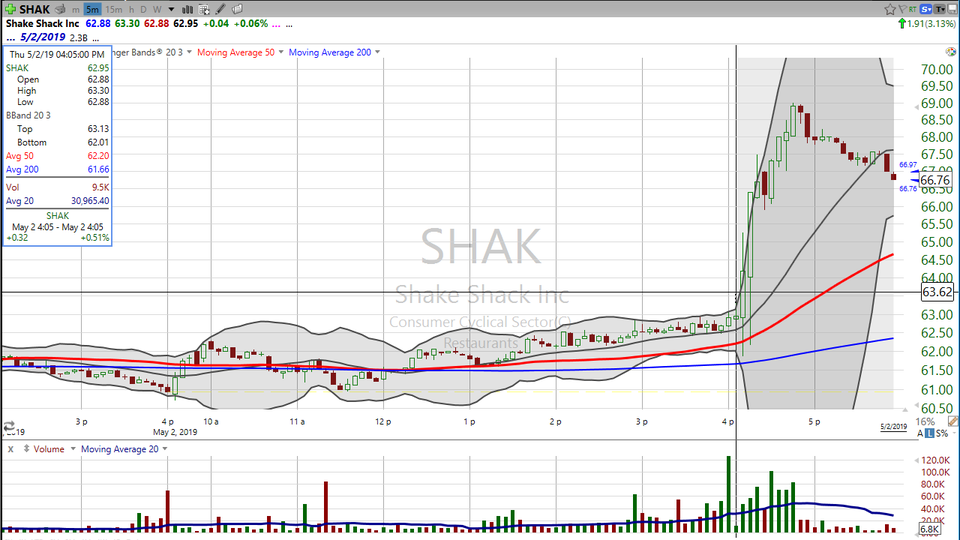Open the chart style bars icon
This screenshot has height=540, width=960.
(188, 9)
